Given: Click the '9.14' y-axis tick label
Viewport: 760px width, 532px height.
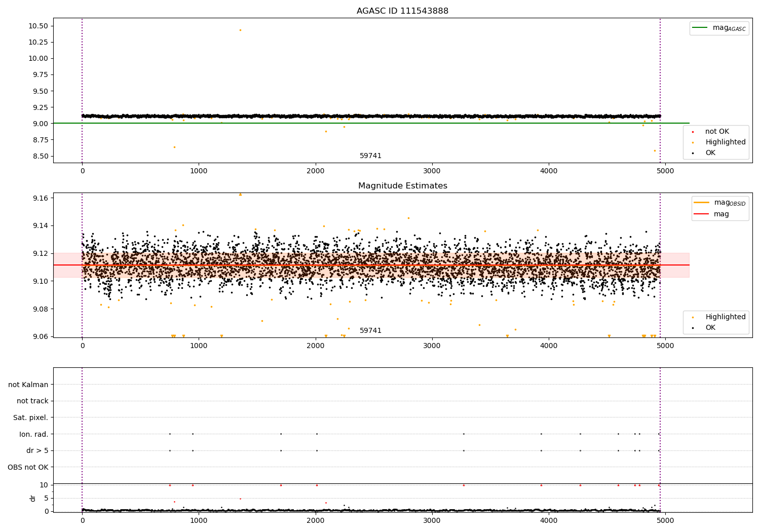Looking at the screenshot, I should pos(40,225).
